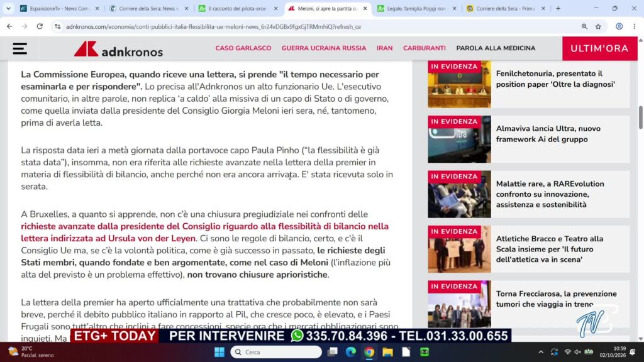
Task: Open Google Chrome from the taskbar
Action: 369,352
